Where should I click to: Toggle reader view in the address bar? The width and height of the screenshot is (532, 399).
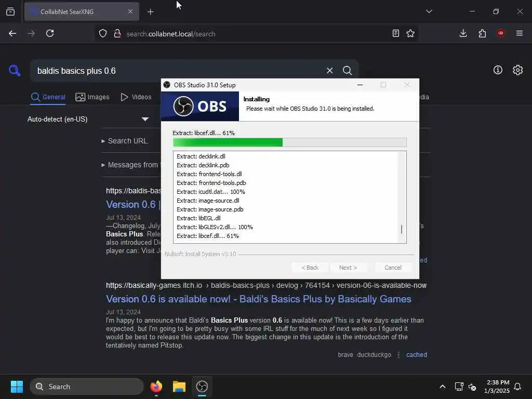point(395,33)
